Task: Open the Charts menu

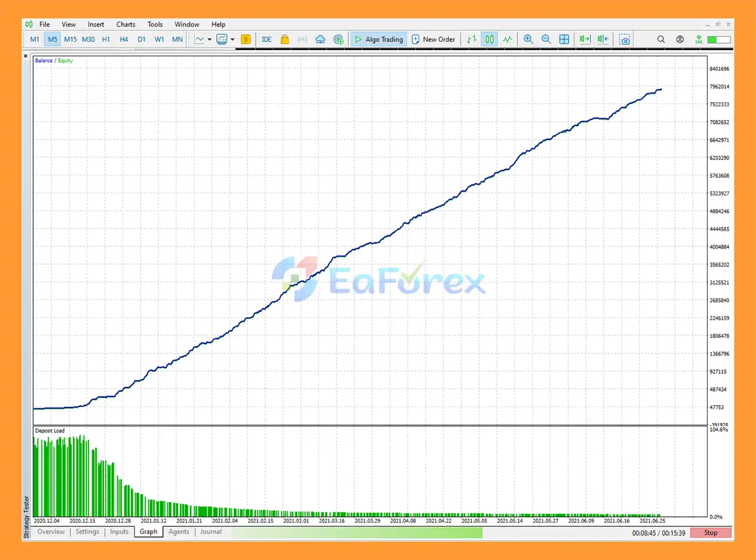Action: [x=125, y=24]
